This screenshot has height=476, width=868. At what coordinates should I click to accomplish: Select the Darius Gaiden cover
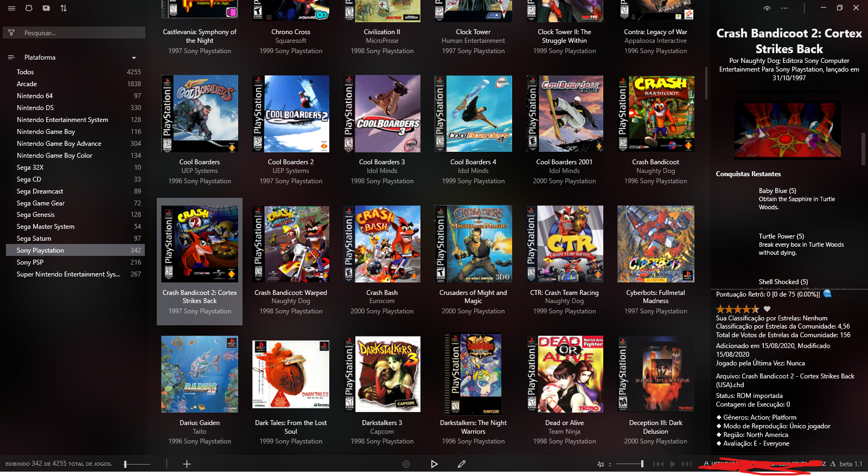point(200,374)
